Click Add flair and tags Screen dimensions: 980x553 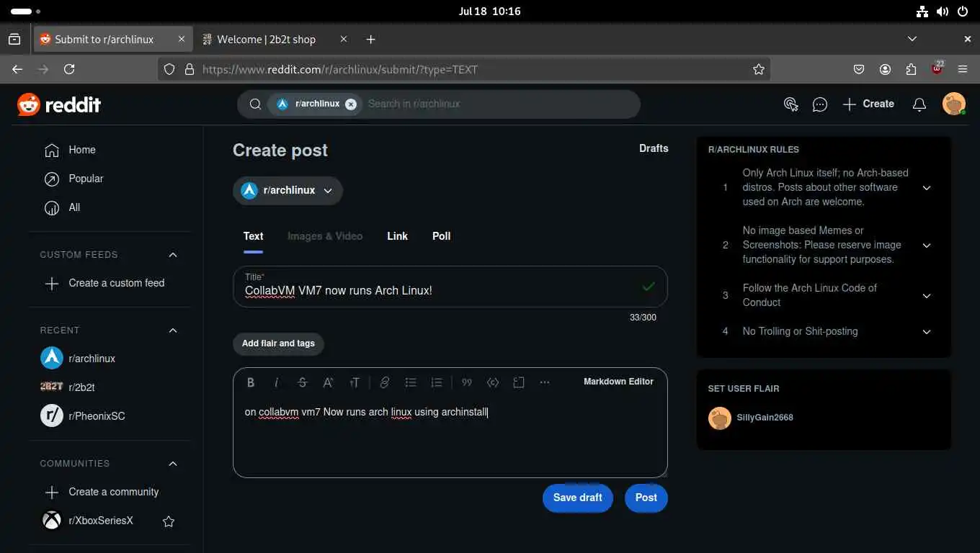click(x=278, y=343)
